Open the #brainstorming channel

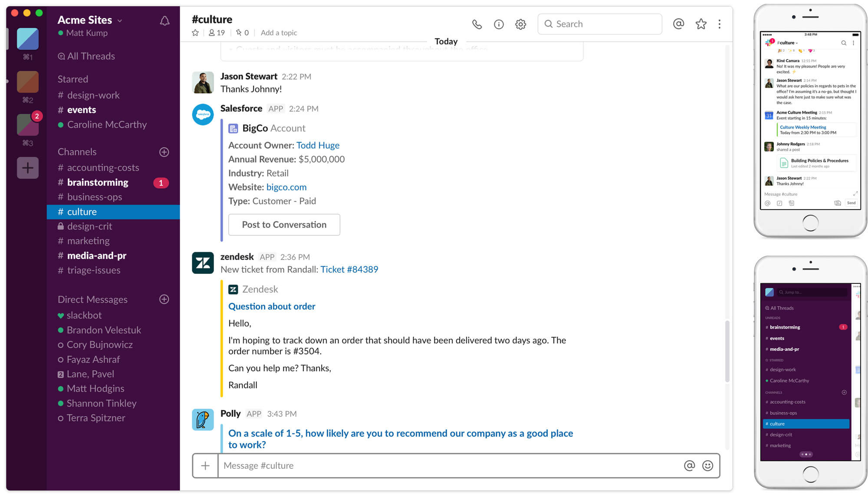point(98,182)
